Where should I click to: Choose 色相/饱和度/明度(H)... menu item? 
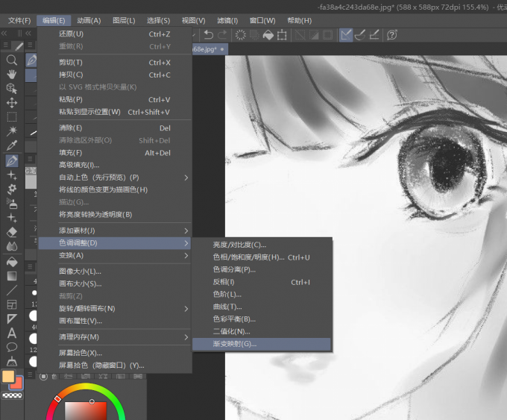pyautogui.click(x=261, y=257)
